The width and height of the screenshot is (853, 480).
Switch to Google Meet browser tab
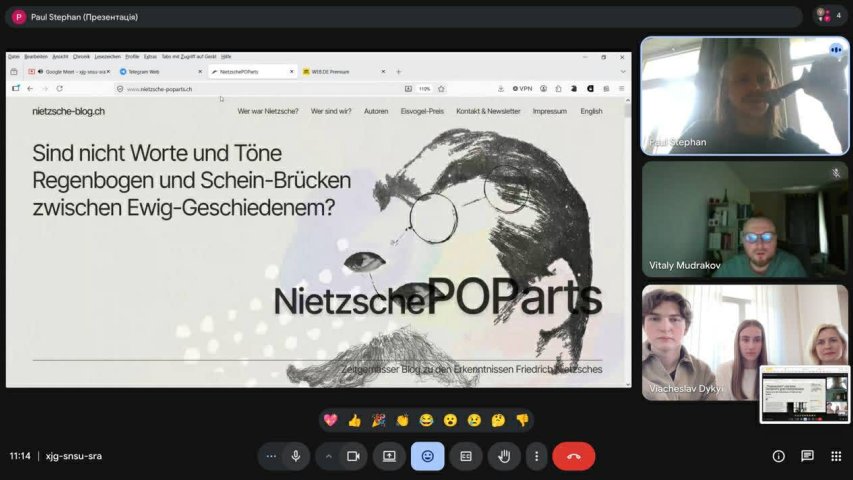coord(70,72)
